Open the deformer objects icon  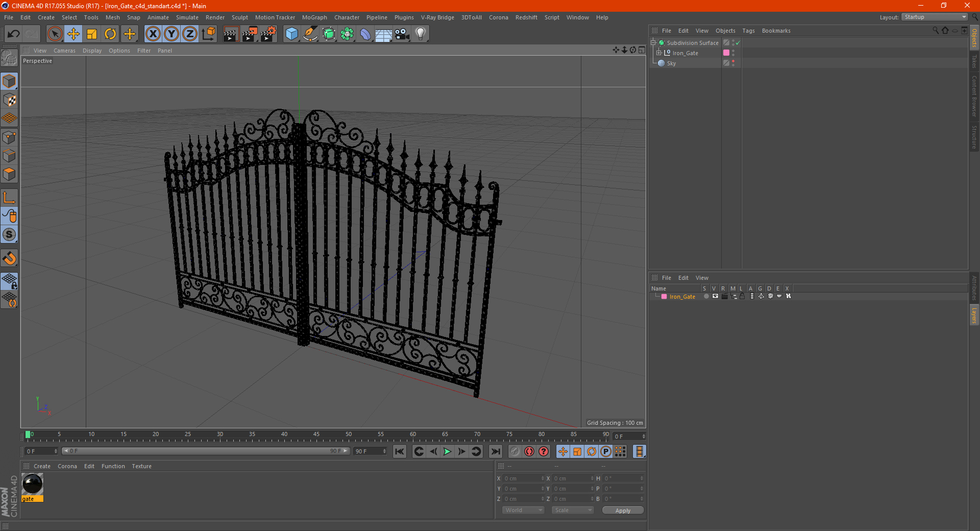365,34
